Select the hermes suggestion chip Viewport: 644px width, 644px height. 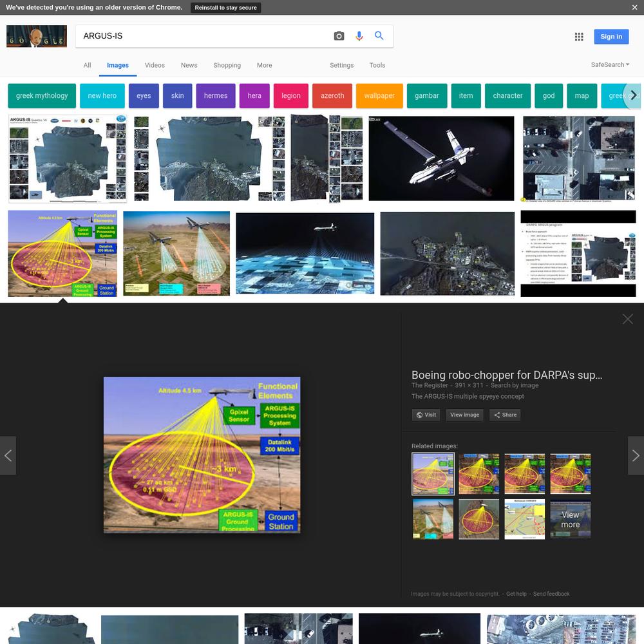[x=216, y=96]
